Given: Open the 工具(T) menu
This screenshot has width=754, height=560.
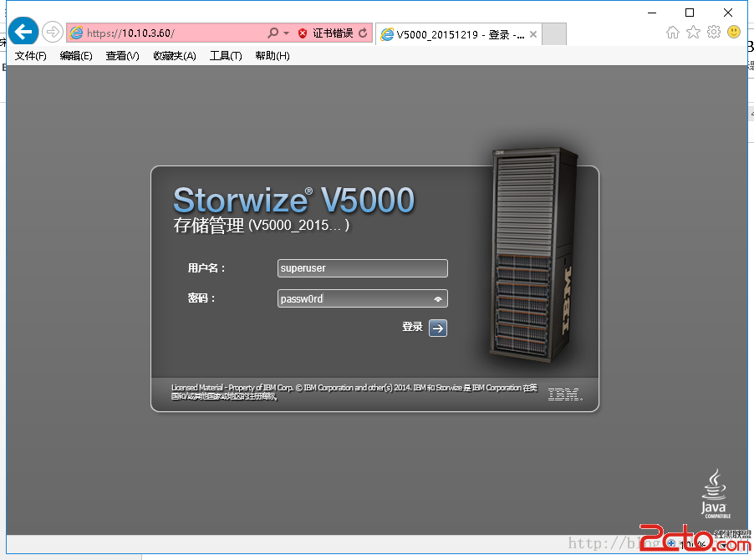Looking at the screenshot, I should [226, 56].
